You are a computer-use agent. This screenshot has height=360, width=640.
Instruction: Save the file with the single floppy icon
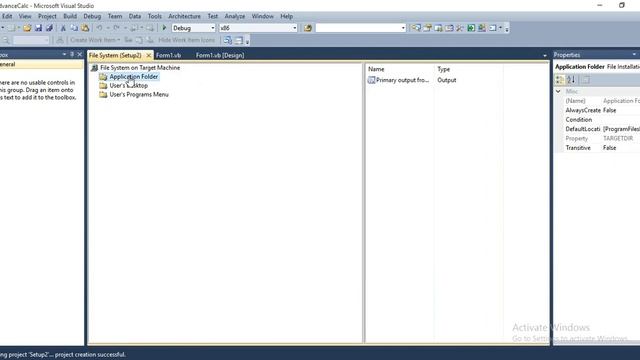pos(38,28)
